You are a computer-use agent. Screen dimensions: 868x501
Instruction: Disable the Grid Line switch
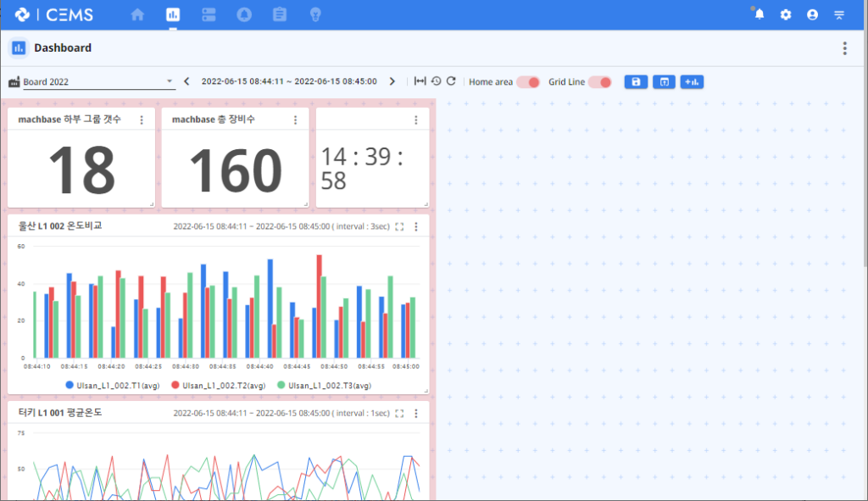600,82
